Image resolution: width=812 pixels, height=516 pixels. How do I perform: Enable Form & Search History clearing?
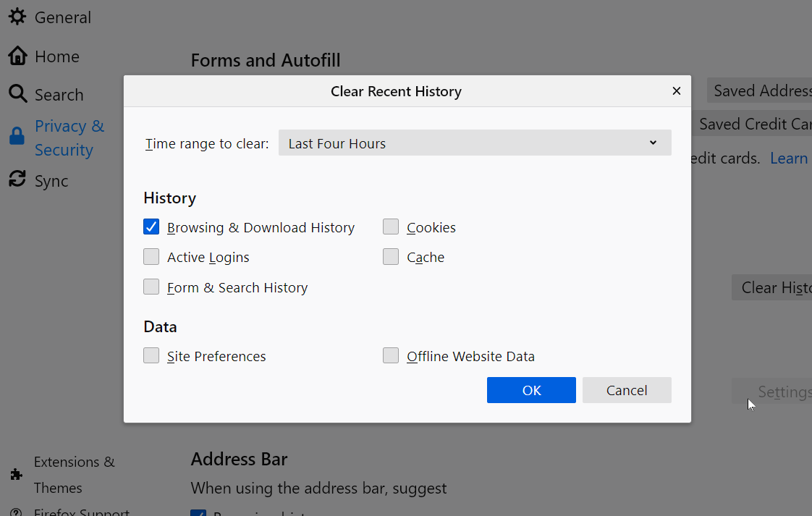pyautogui.click(x=151, y=287)
